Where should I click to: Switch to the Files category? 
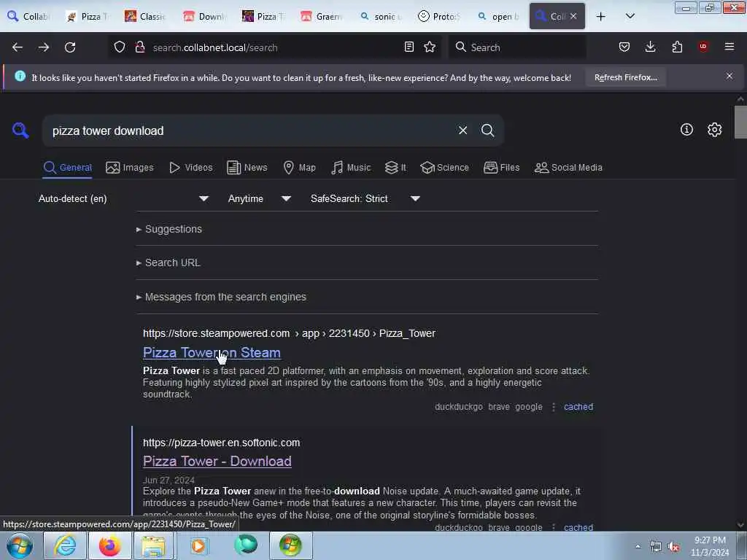click(501, 168)
